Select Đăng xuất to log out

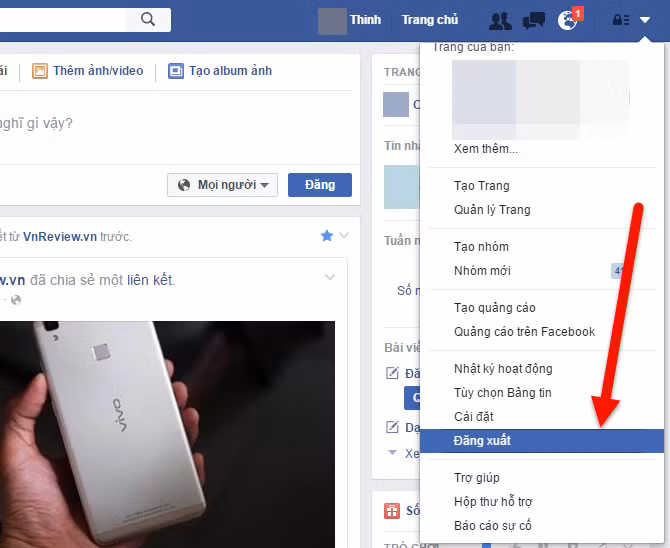542,441
